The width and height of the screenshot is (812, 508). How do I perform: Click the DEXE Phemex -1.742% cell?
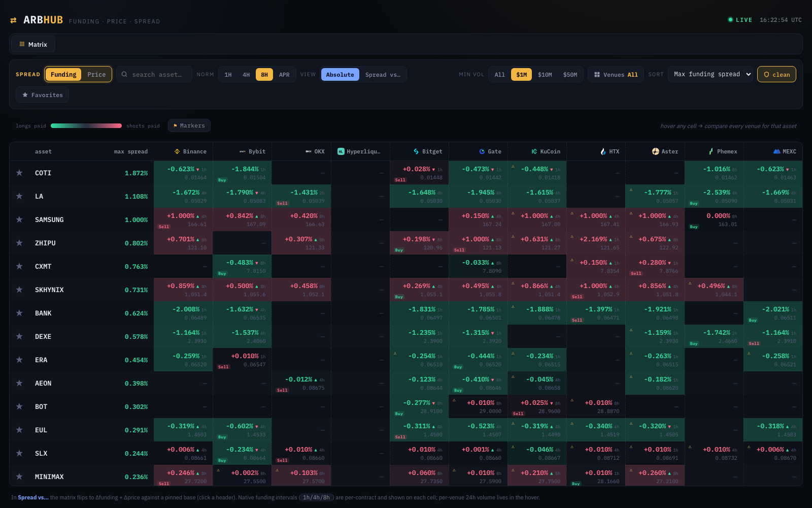point(714,336)
